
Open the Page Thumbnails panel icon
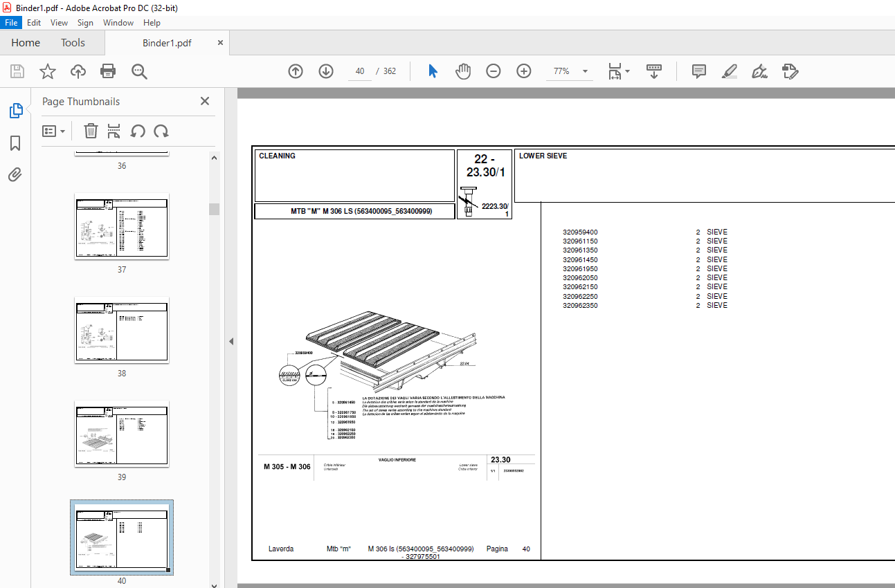(15, 111)
